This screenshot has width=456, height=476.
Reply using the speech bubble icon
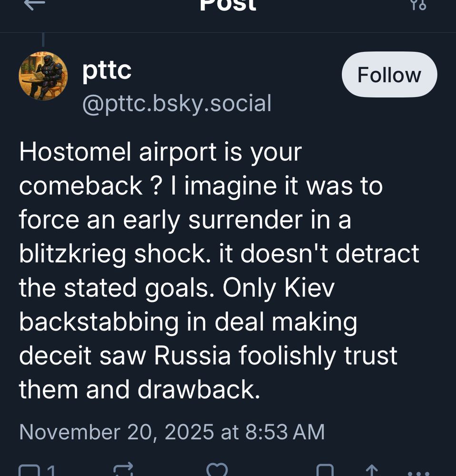tap(29, 470)
